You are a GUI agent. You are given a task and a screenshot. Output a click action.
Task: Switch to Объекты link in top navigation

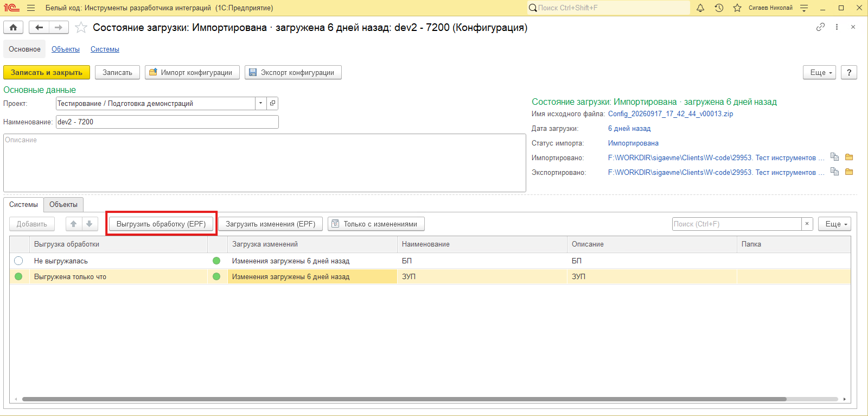(x=66, y=49)
